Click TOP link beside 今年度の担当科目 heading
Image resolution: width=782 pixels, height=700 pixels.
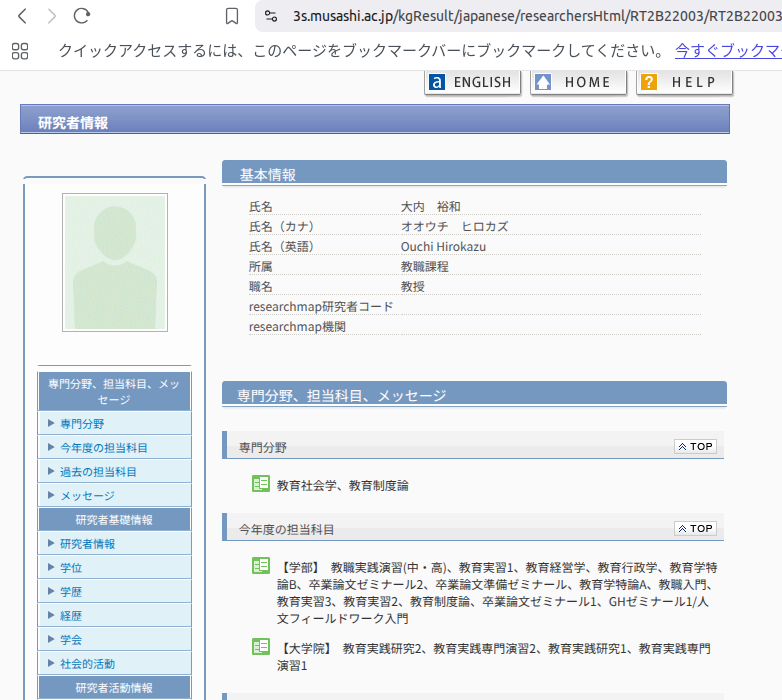click(695, 529)
